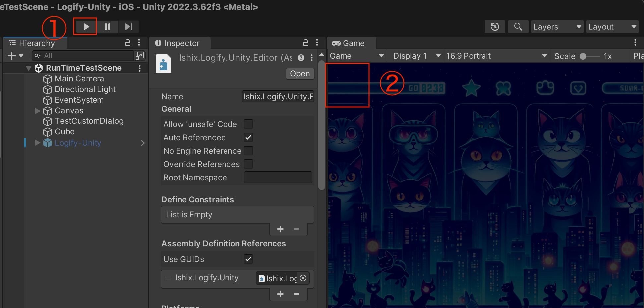
Task: Click the Hierarchy create plus button
Action: [12, 56]
